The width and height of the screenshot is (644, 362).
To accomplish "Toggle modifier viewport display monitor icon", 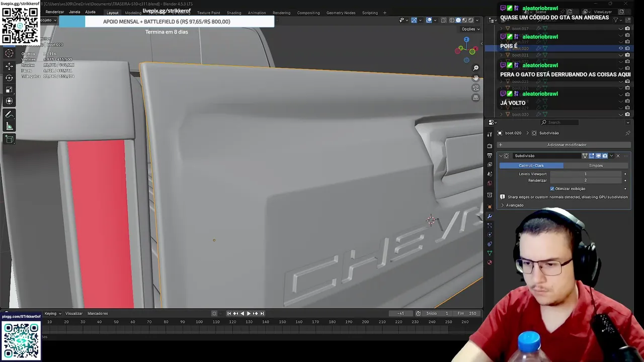I will click(x=598, y=156).
